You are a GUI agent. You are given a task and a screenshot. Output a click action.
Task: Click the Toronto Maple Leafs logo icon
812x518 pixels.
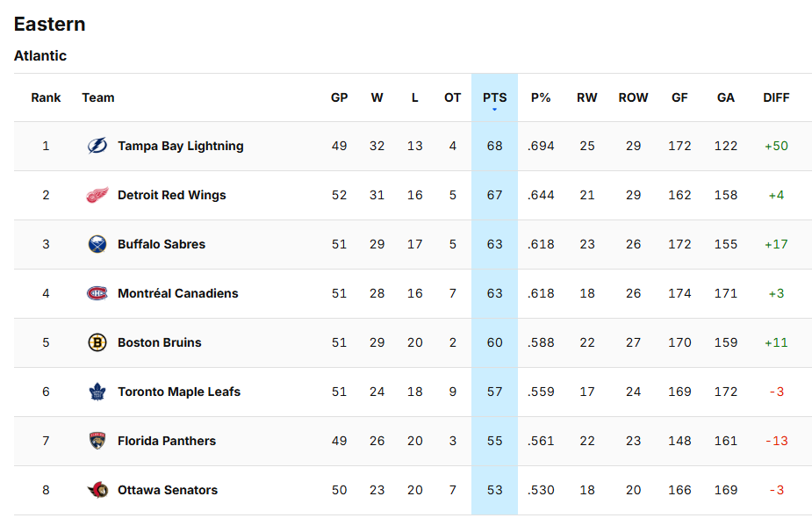(x=97, y=392)
